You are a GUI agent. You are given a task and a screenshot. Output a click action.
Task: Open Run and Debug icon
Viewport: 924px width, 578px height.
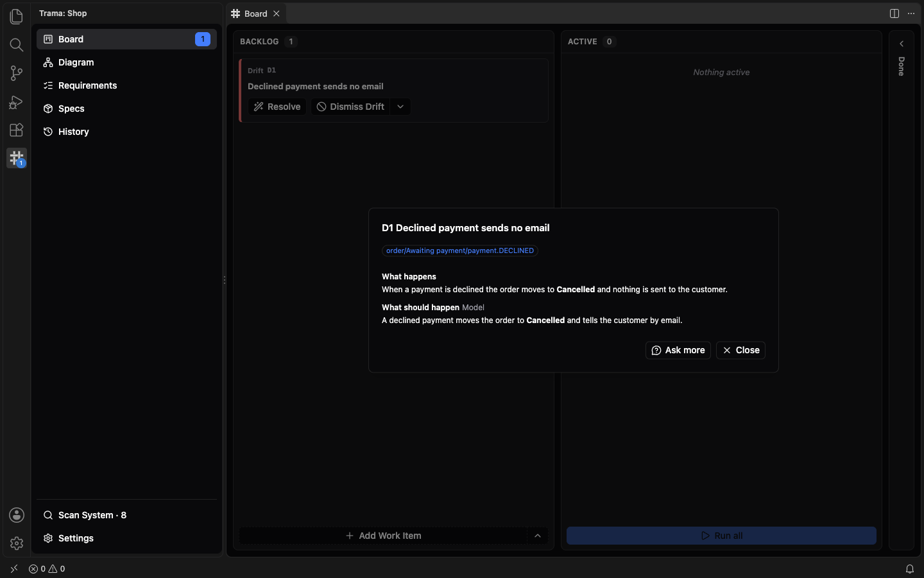pos(17,101)
